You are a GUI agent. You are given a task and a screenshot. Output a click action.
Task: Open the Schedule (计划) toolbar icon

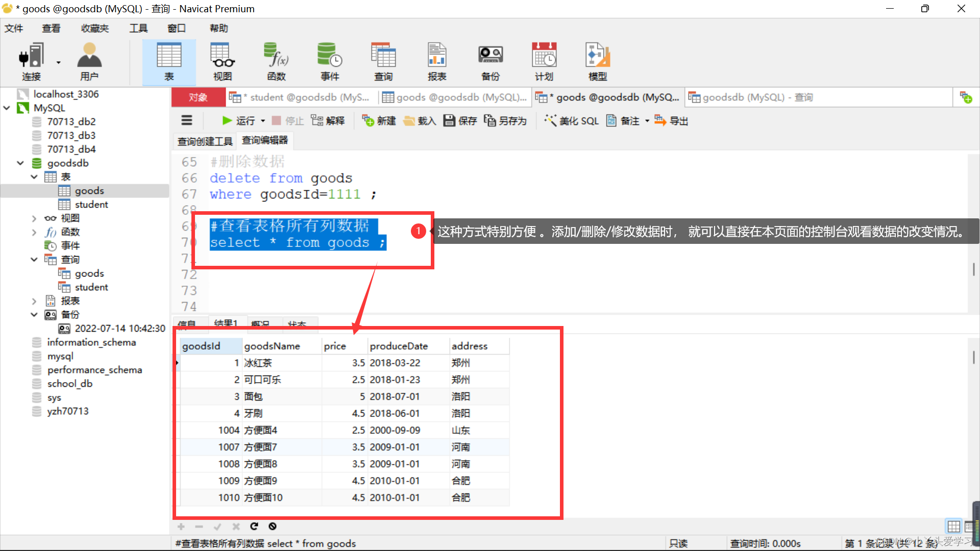tap(544, 62)
